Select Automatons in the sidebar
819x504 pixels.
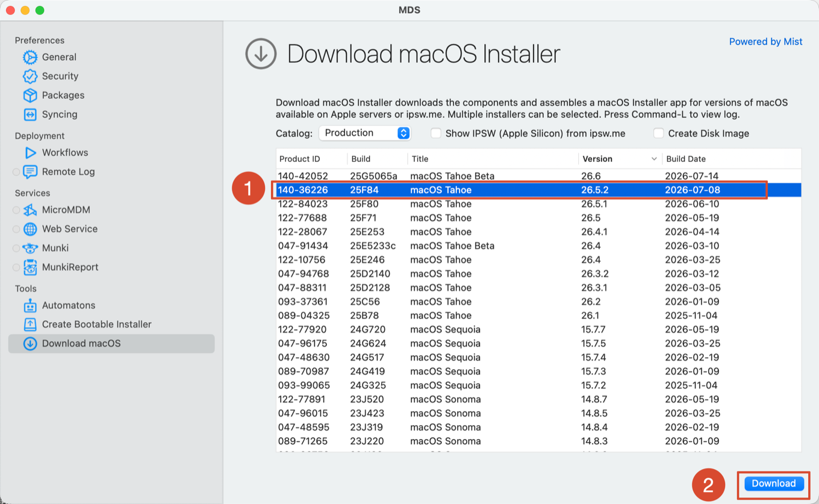69,305
